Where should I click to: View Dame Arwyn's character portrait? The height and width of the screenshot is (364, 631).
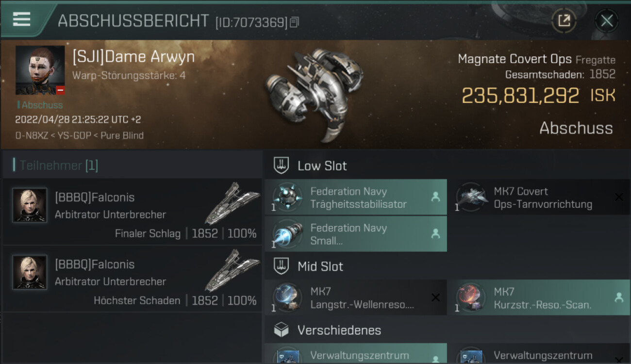point(40,70)
